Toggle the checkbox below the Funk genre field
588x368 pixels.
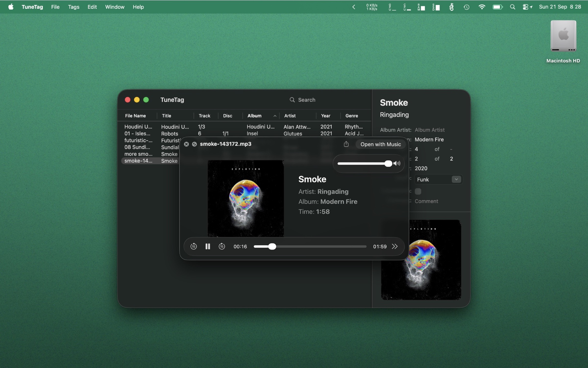click(418, 191)
